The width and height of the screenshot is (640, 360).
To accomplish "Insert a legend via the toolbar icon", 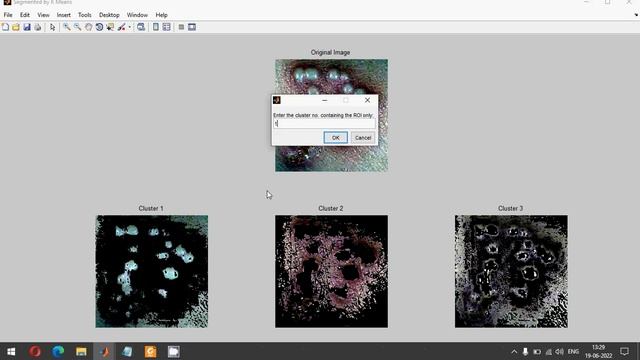I will [x=167, y=27].
